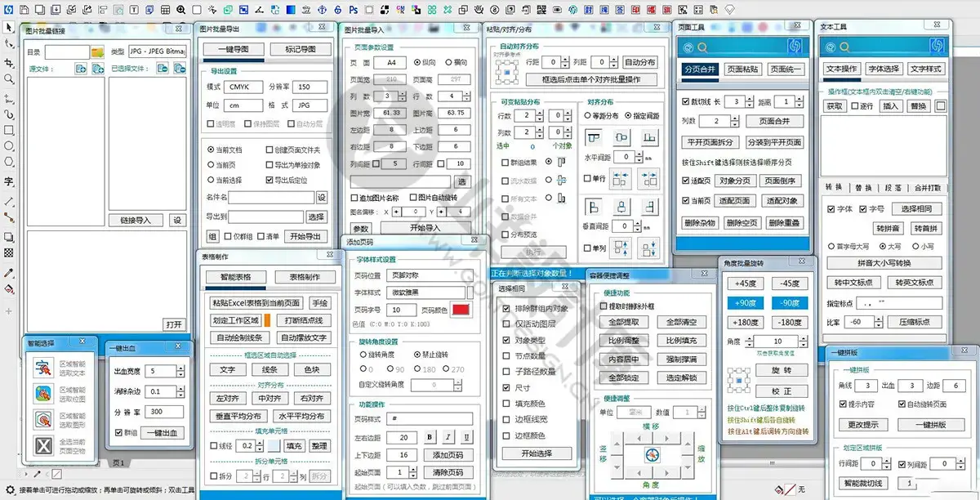Click the italic I button in 添加页码
This screenshot has height=500, width=980.
tap(448, 437)
